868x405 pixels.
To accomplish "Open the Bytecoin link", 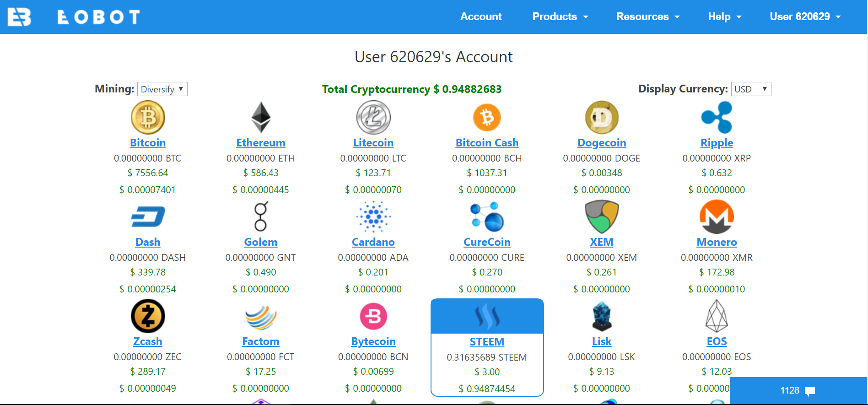I will tap(373, 341).
